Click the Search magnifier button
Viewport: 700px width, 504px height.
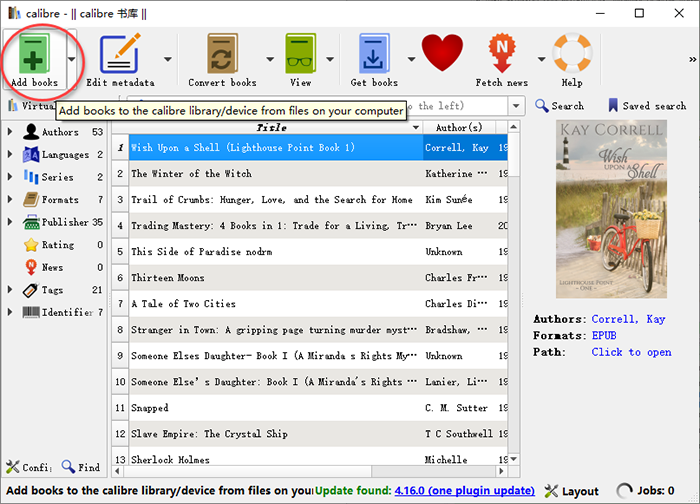coord(559,106)
